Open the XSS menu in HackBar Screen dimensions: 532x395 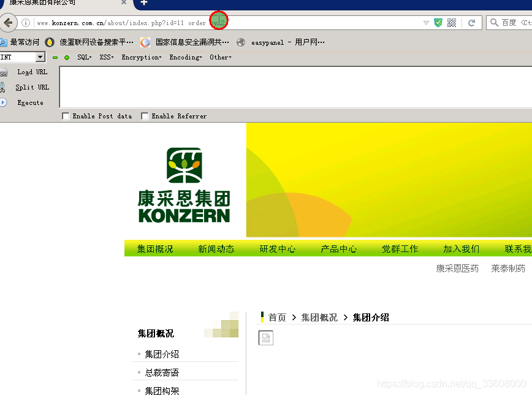click(x=106, y=57)
